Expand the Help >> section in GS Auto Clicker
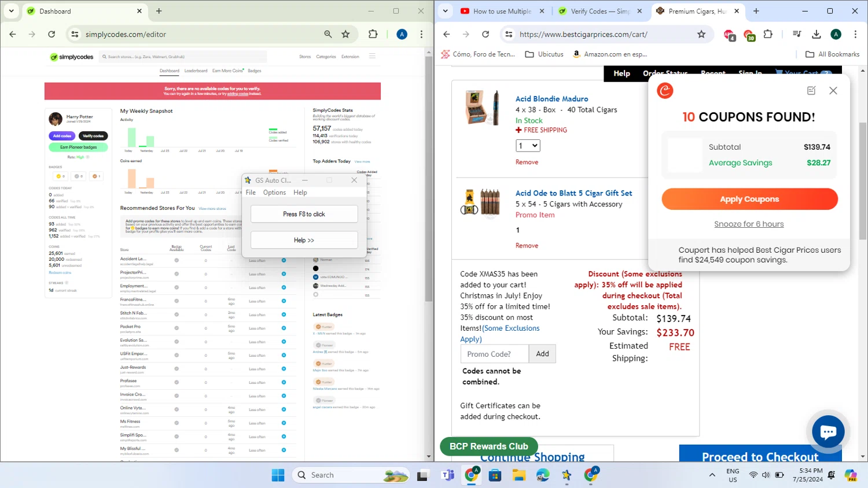 point(304,240)
